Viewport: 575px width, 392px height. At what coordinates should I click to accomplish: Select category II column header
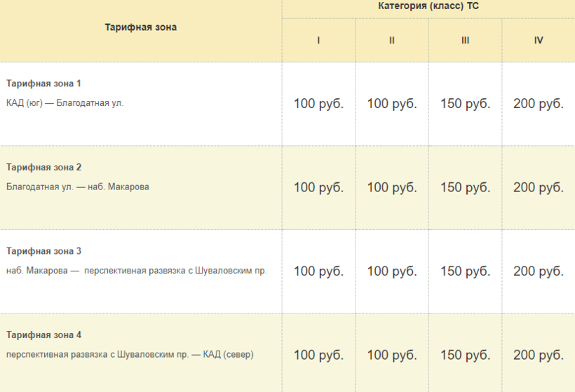(392, 41)
